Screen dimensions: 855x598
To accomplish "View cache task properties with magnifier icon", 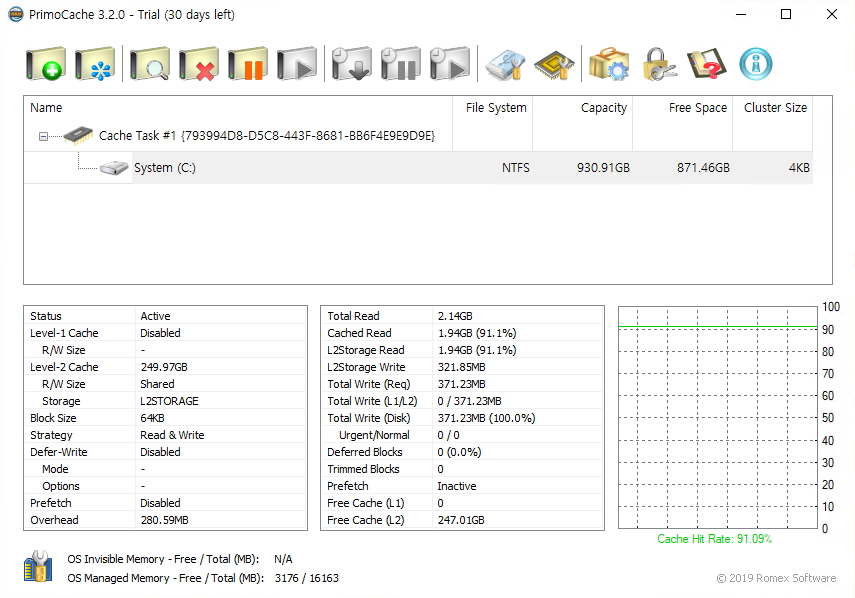I will click(150, 64).
